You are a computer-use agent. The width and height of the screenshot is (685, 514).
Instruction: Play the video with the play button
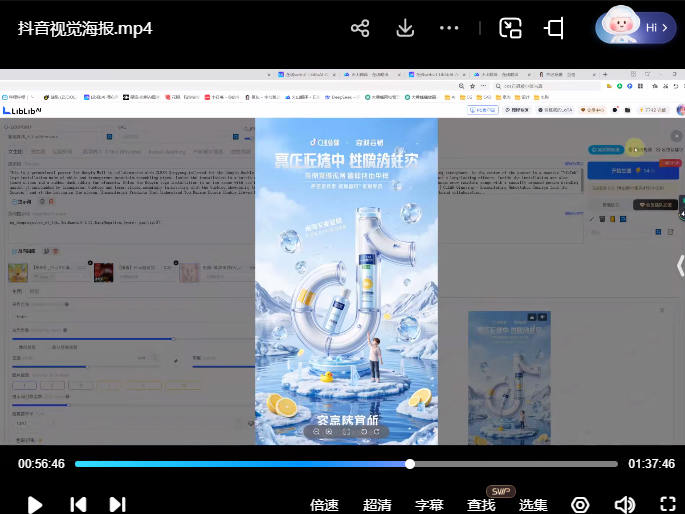click(35, 505)
